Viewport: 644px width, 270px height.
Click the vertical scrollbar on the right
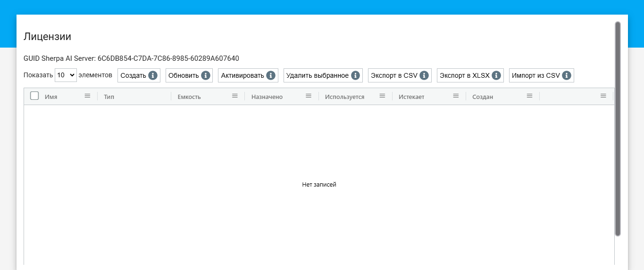[618, 127]
